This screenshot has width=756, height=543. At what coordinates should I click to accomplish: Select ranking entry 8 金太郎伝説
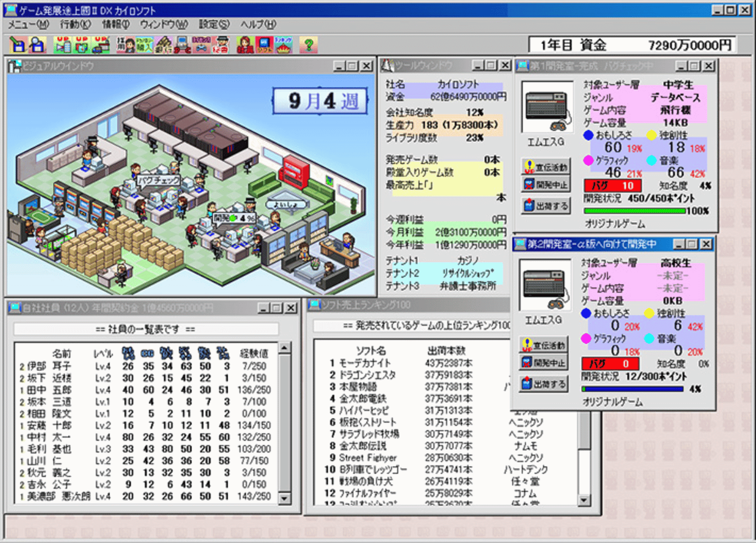pyautogui.click(x=445, y=446)
